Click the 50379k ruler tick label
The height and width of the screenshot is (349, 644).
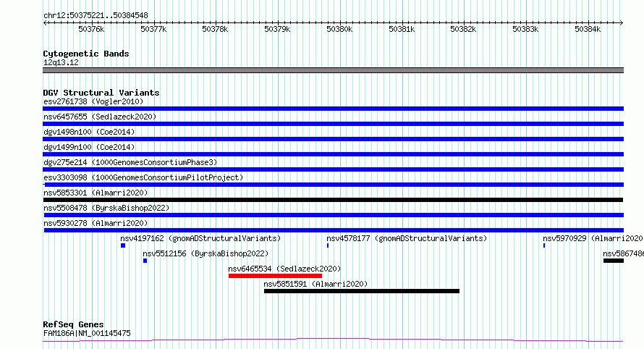(277, 29)
